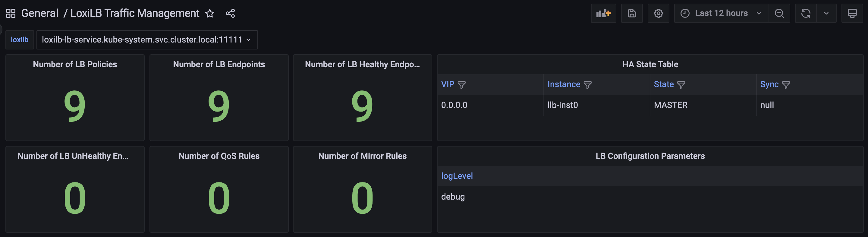868x237 pixels.
Task: Open the Last 12 hours time picker
Action: click(x=721, y=13)
